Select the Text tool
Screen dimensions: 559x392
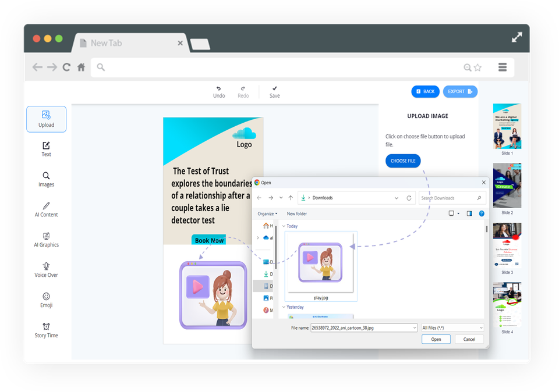point(47,149)
